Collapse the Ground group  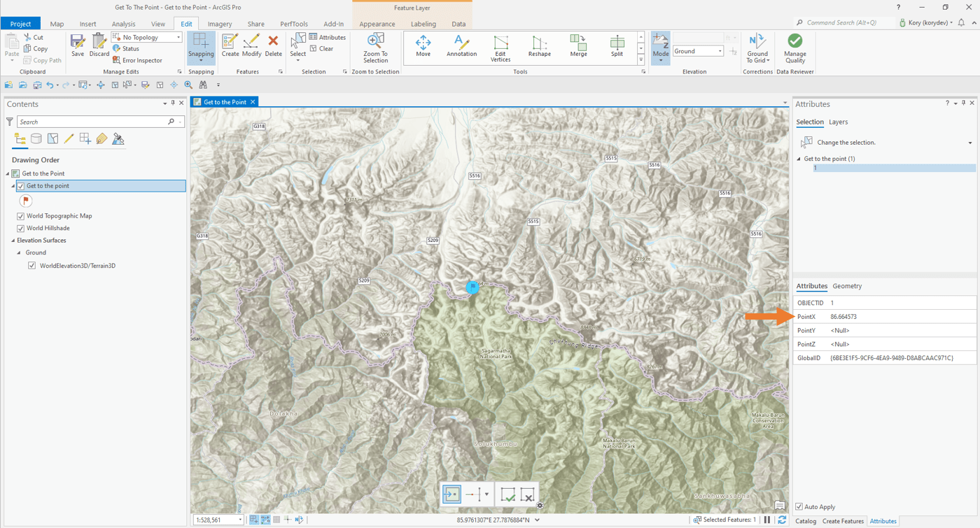19,252
